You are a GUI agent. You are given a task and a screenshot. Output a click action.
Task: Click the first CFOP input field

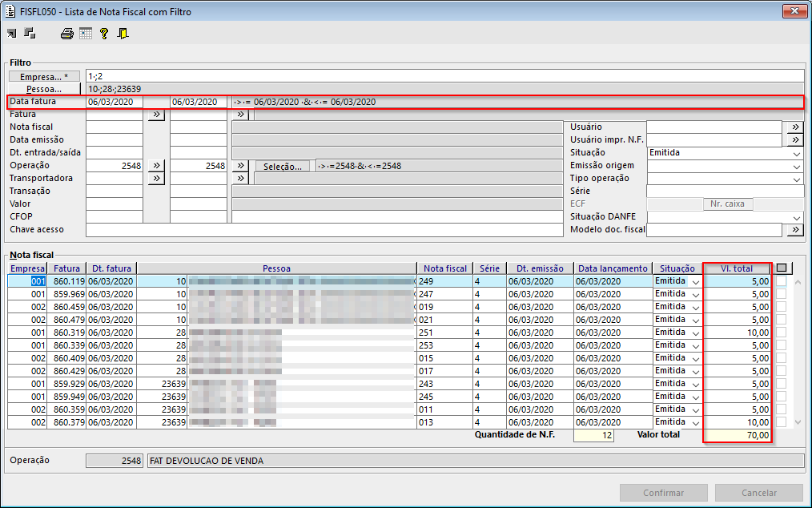tap(114, 216)
